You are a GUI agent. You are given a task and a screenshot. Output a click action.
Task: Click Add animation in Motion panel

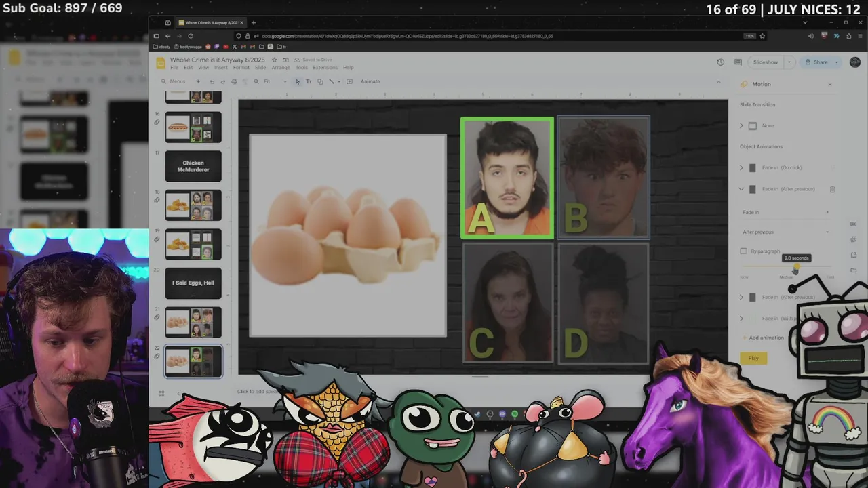pyautogui.click(x=762, y=338)
